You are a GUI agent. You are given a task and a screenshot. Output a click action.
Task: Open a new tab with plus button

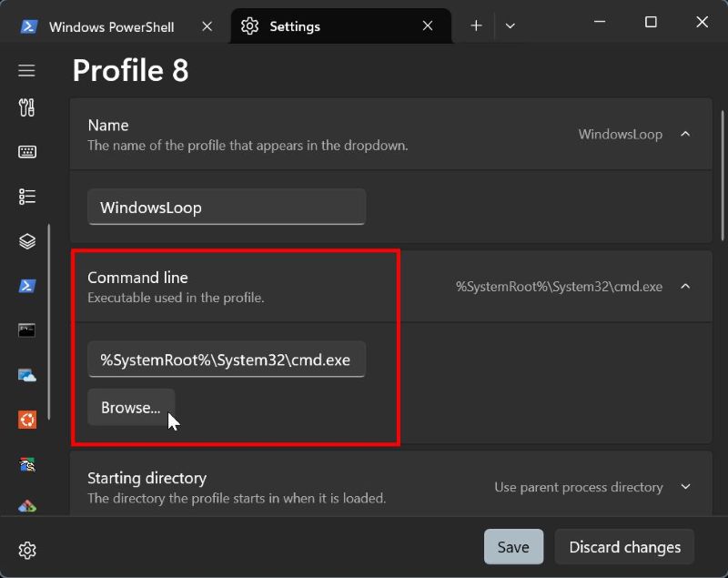pos(476,25)
